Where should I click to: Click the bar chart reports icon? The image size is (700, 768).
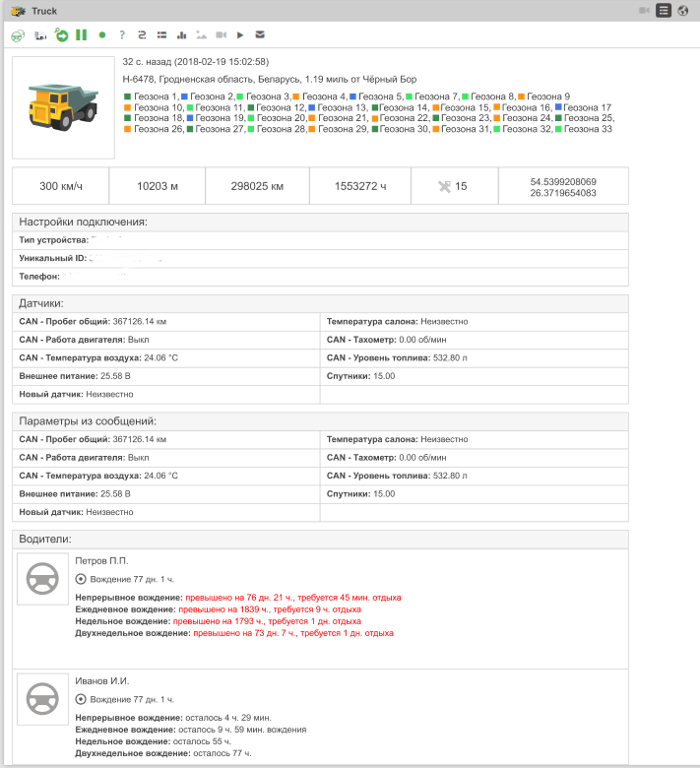coord(182,35)
